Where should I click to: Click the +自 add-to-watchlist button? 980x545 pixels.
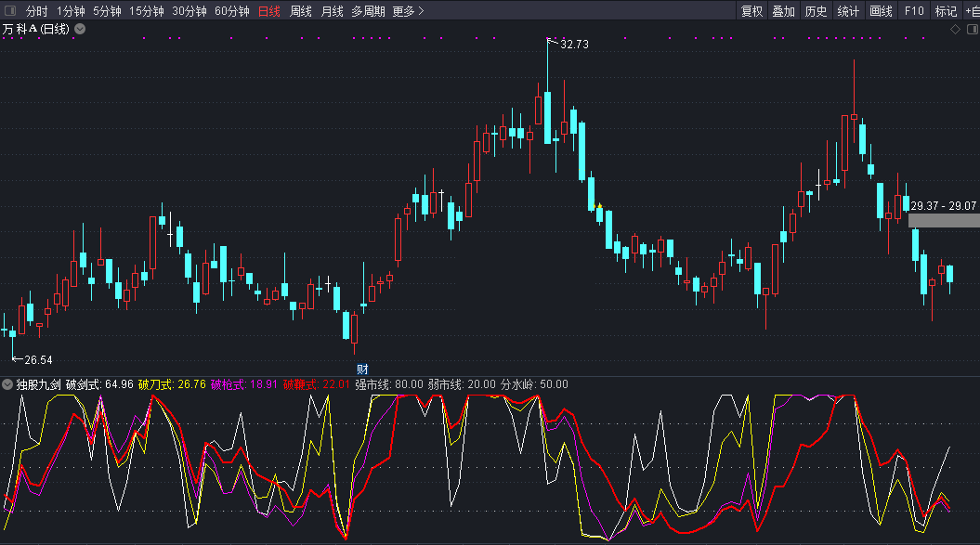(x=972, y=11)
